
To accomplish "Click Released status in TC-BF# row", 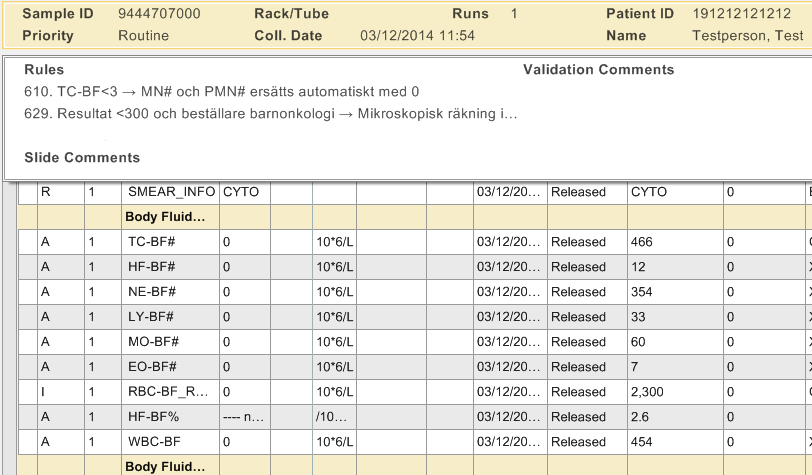I will pyautogui.click(x=578, y=242).
